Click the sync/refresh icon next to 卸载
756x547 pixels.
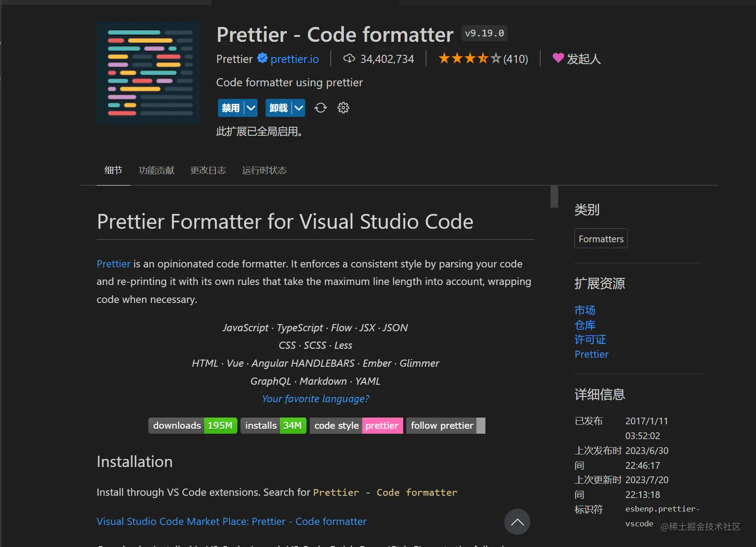320,108
